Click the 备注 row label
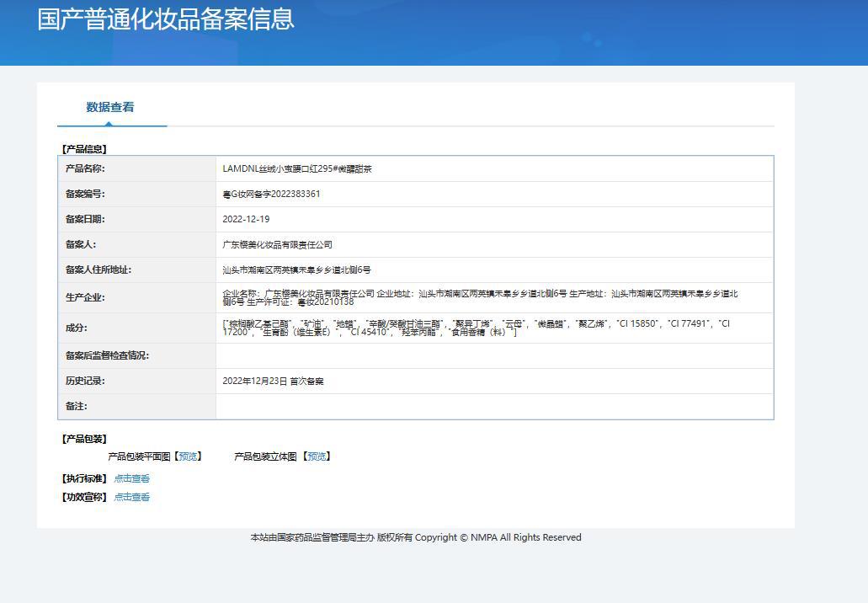The height and width of the screenshot is (603, 868). point(77,407)
